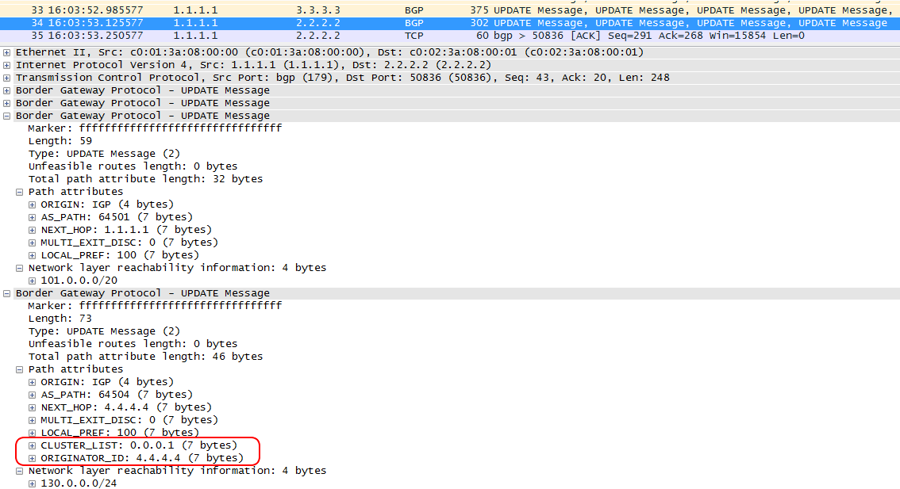
Task: Select the Length: 59 field
Action: [x=60, y=141]
